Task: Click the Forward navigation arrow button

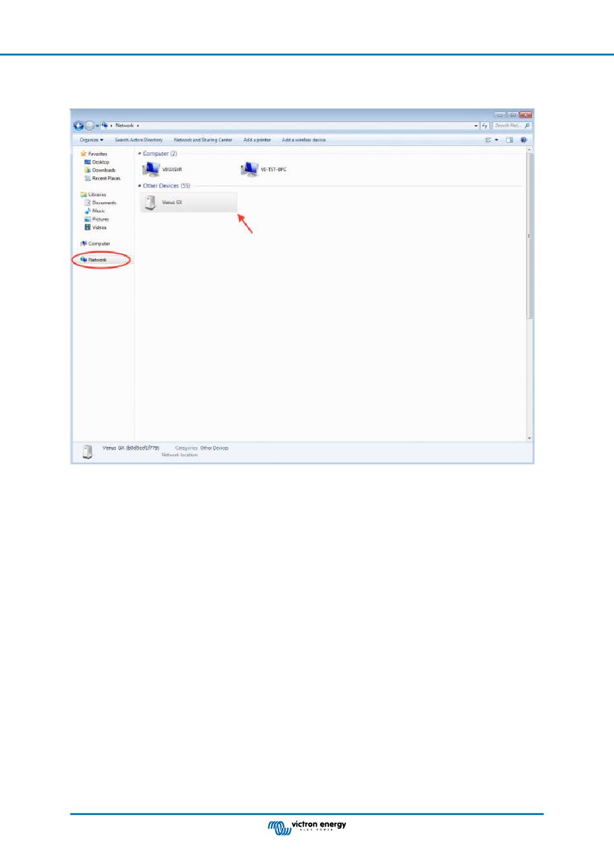Action: 90,126
